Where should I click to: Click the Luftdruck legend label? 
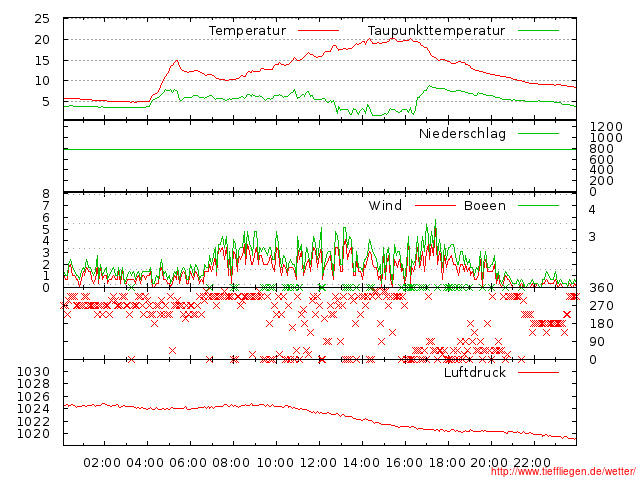pyautogui.click(x=475, y=372)
